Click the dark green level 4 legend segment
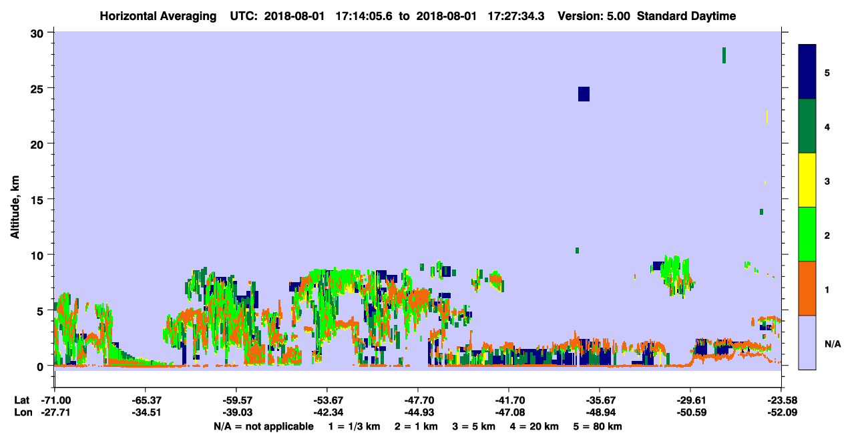 pyautogui.click(x=807, y=126)
